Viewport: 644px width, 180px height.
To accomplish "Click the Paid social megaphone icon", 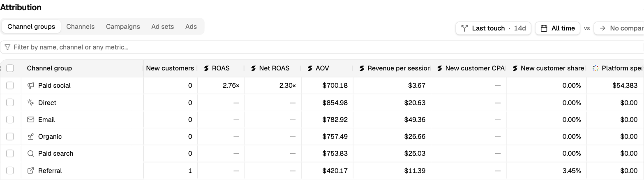I will click(30, 86).
